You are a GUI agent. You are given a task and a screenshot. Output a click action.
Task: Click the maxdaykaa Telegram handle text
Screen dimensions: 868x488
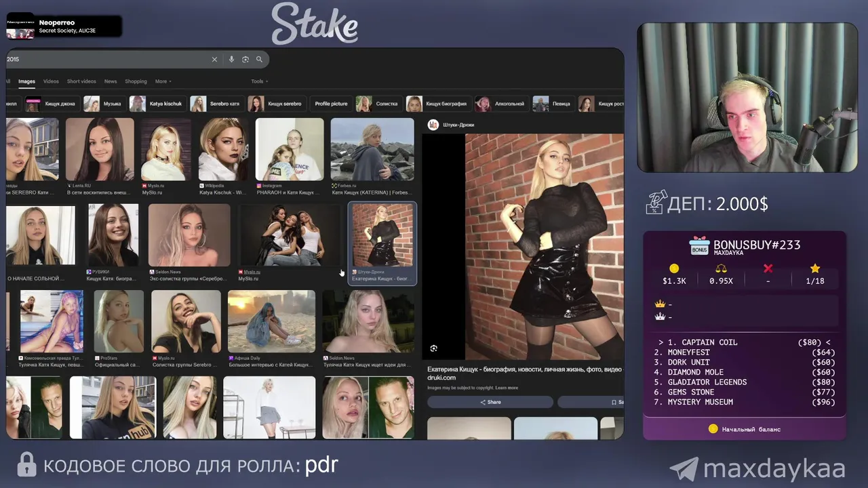[x=774, y=469]
